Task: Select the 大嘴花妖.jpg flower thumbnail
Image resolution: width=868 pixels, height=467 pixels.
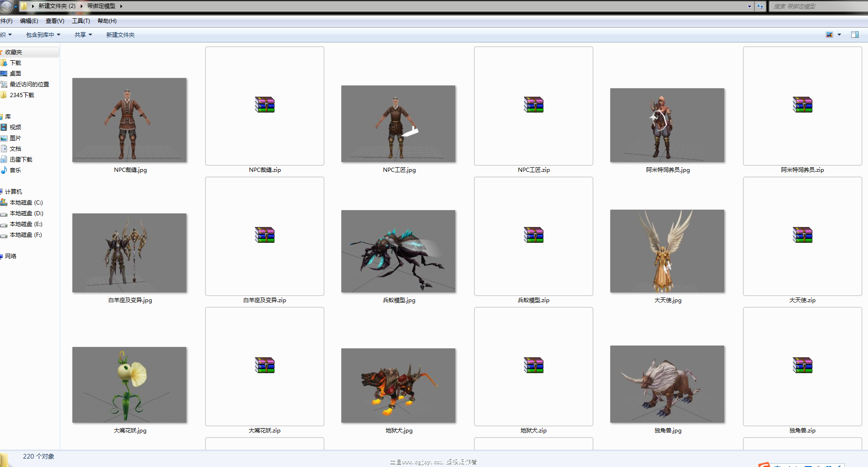Action: pos(129,385)
